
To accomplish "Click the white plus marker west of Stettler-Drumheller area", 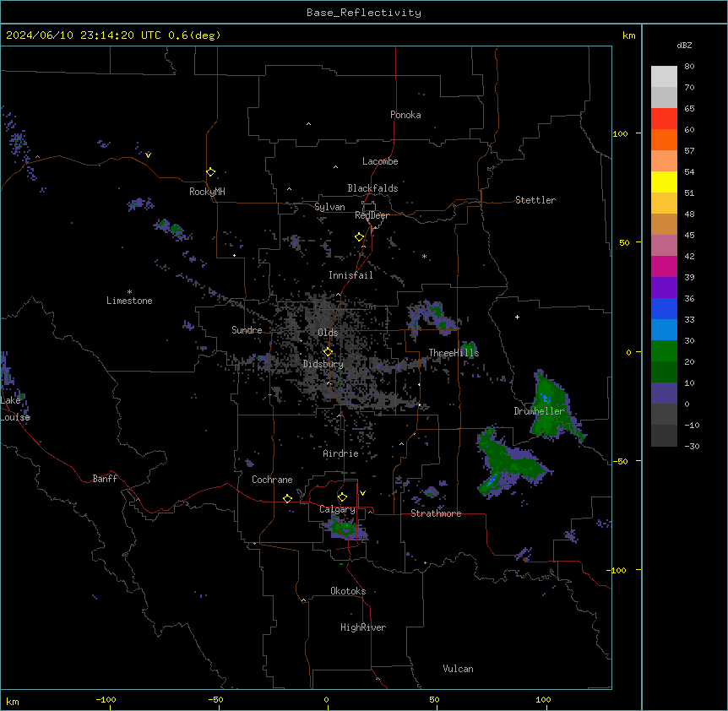I will tap(517, 317).
